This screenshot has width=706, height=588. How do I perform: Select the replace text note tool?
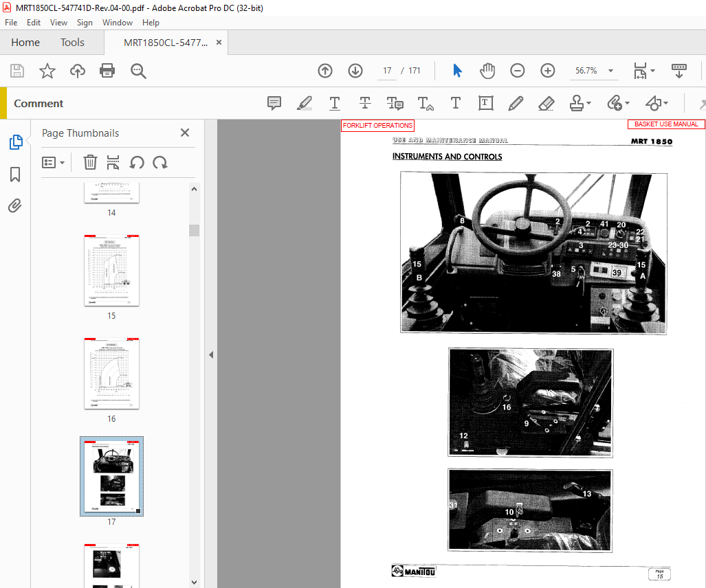(395, 103)
